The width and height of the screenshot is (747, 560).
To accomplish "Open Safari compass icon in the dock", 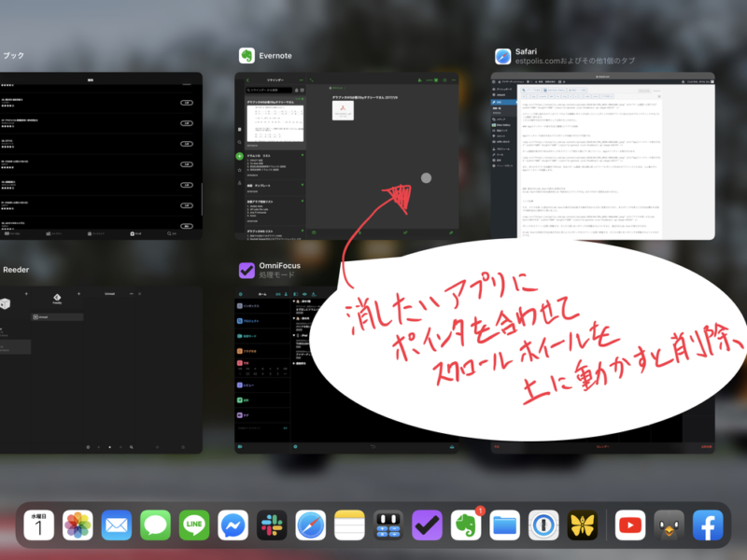I will (311, 525).
